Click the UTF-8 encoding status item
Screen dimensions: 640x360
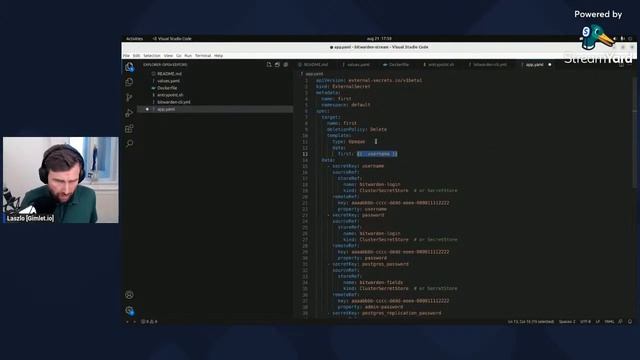(x=585, y=322)
